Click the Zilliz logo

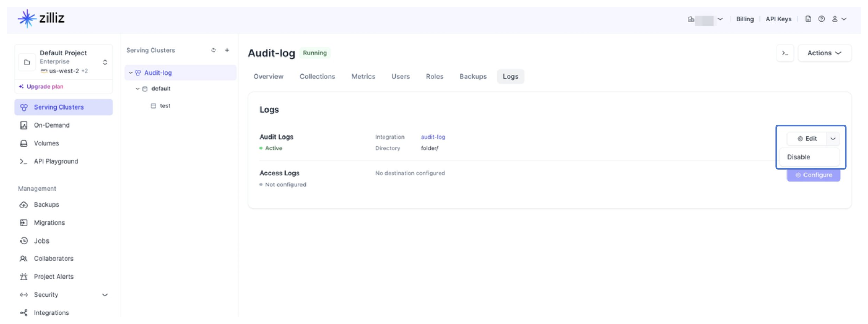pos(41,18)
